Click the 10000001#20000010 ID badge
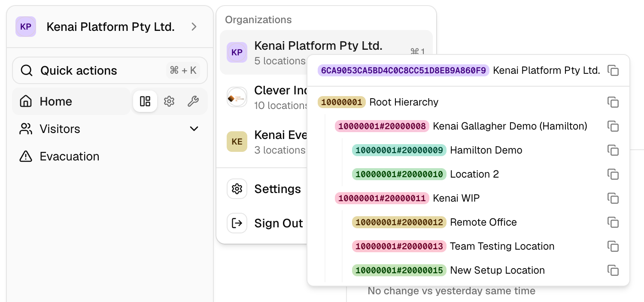The image size is (644, 302). [x=399, y=174]
